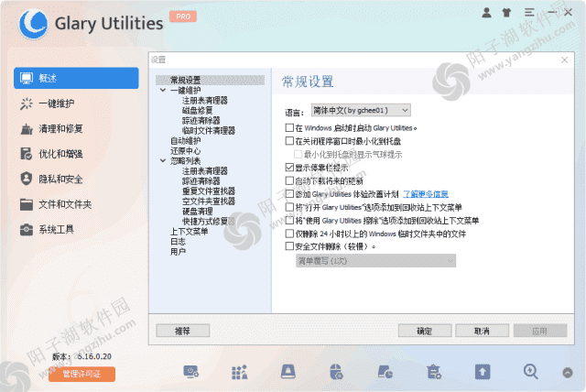Viewport: 586px width, 392px height.
Task: Open the registry cleaner grid icon in bottom toolbar
Action: [x=240, y=372]
